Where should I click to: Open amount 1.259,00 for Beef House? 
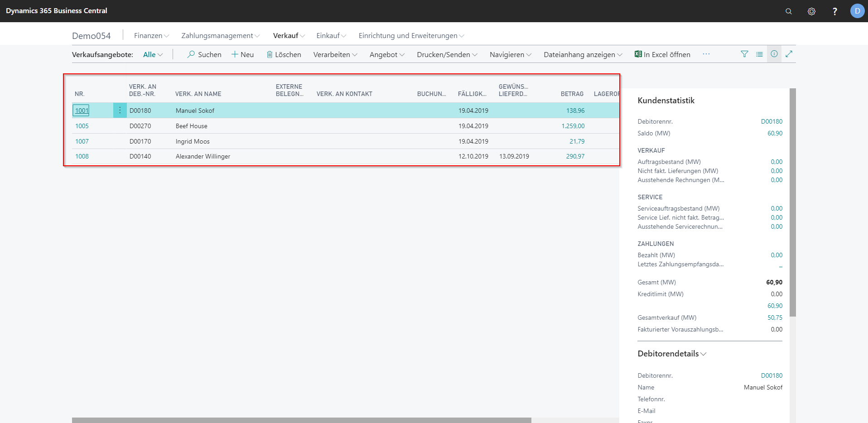click(x=573, y=126)
